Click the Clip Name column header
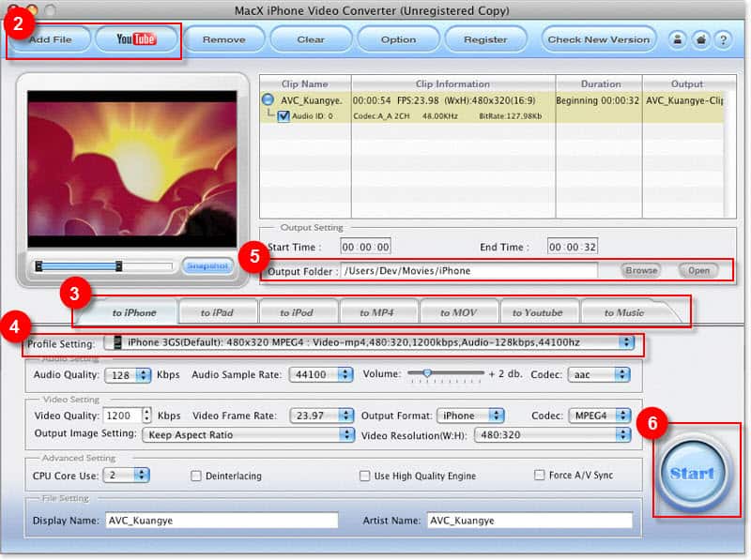 click(305, 83)
